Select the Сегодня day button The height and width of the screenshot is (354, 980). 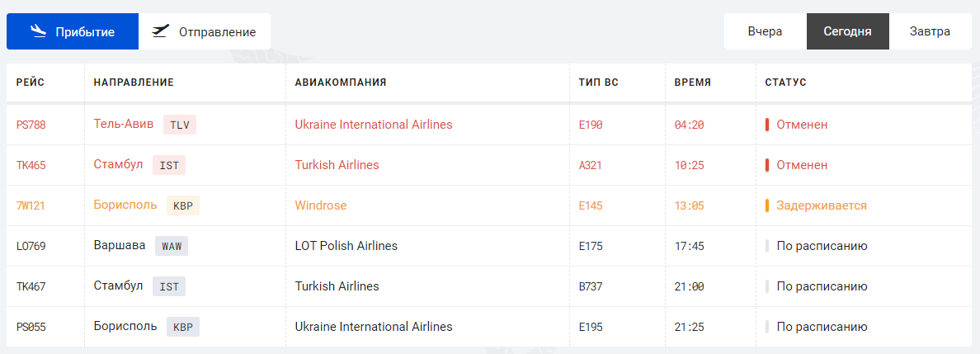tap(847, 32)
